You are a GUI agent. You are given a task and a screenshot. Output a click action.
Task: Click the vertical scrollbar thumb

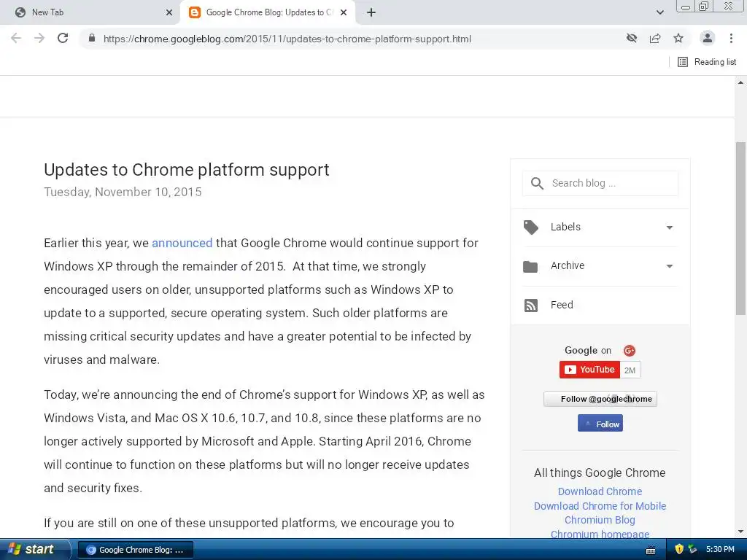741,228
